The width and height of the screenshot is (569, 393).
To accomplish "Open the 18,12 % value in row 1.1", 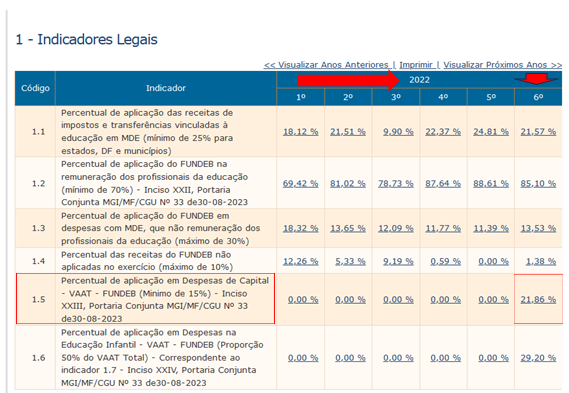I will (300, 132).
